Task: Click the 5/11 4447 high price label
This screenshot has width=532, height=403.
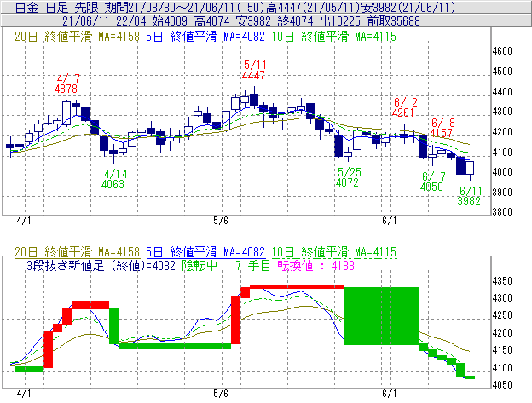Action: pyautogui.click(x=254, y=70)
